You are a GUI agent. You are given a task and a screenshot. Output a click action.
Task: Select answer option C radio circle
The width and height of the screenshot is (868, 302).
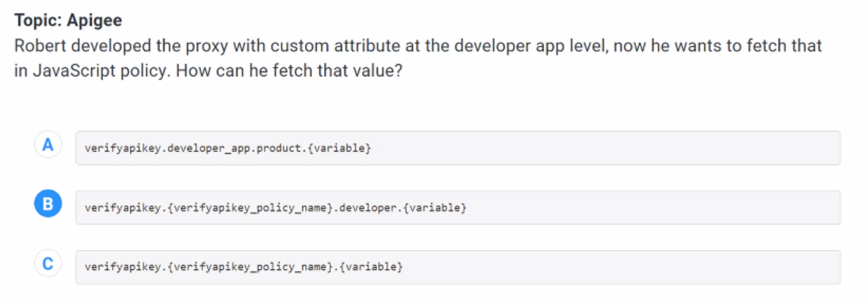pos(47,263)
